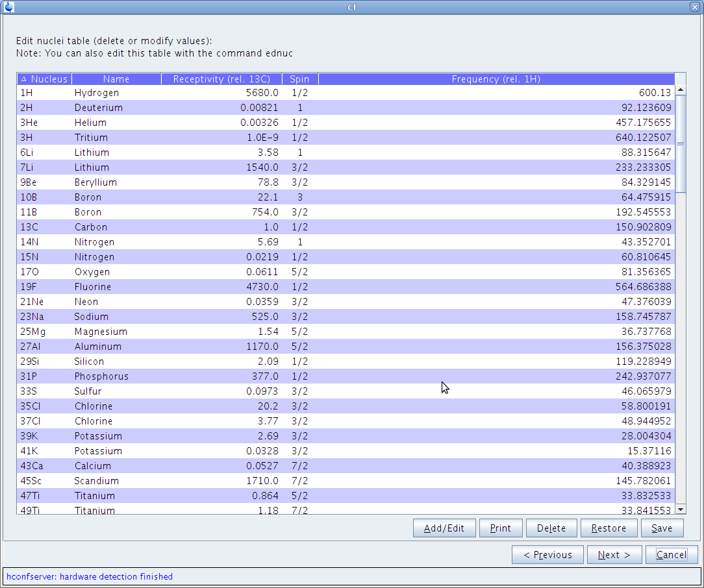704x588 pixels.
Task: Sort by Frequency (rel. 1H) column
Action: 496,79
